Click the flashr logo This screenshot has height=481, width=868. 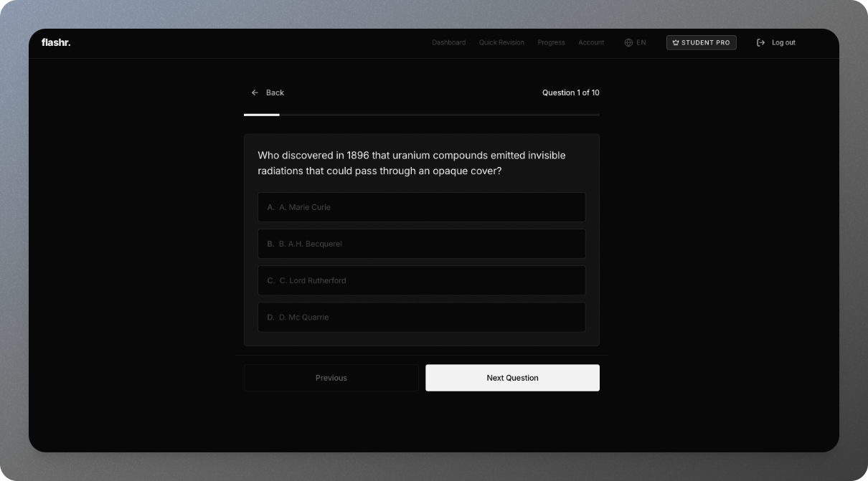tap(57, 42)
